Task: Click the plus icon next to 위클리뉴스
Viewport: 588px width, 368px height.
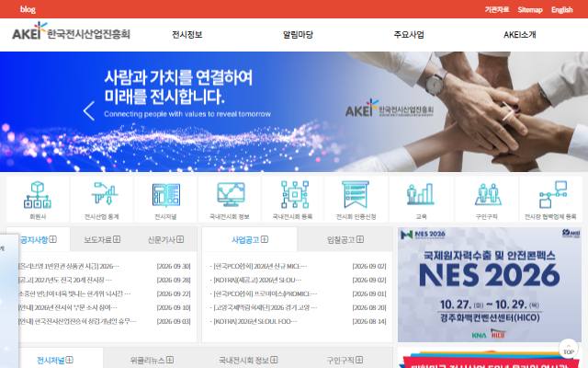Action: [x=170, y=360]
